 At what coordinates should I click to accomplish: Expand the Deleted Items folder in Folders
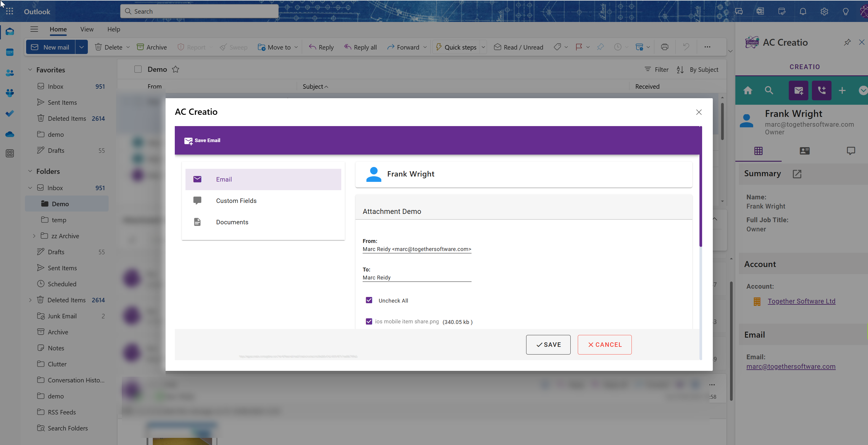(x=30, y=300)
